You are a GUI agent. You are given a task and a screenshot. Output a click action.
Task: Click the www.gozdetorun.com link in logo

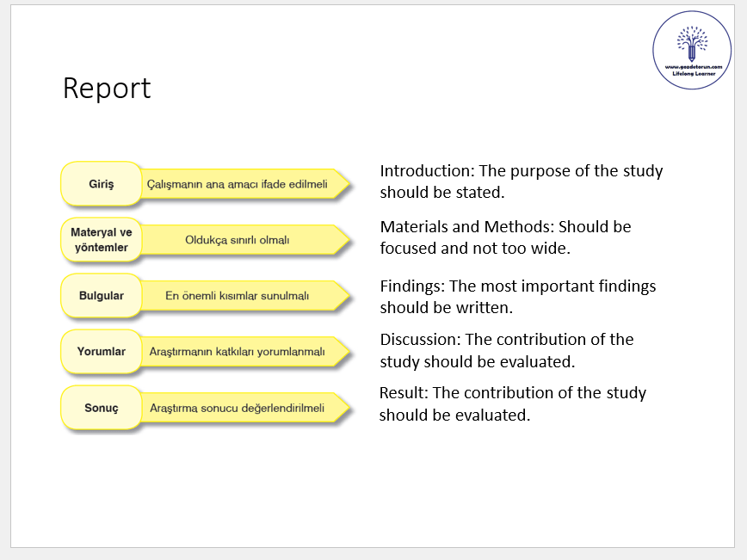pos(693,66)
